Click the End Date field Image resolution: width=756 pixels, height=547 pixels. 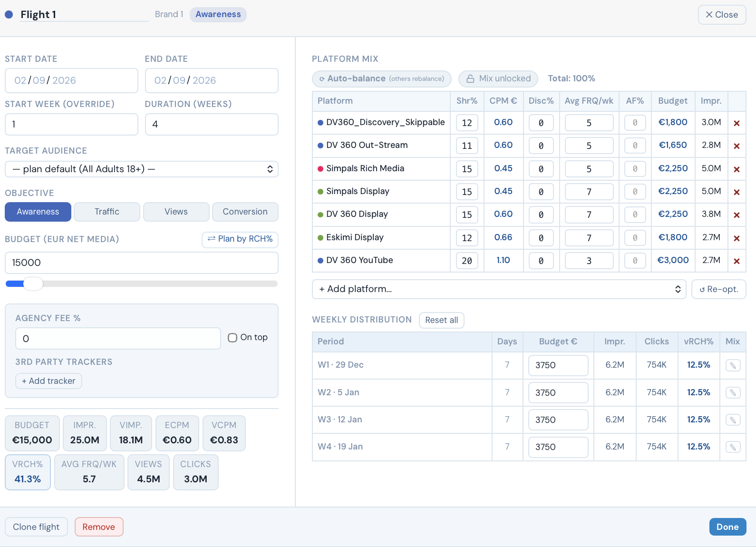click(212, 80)
